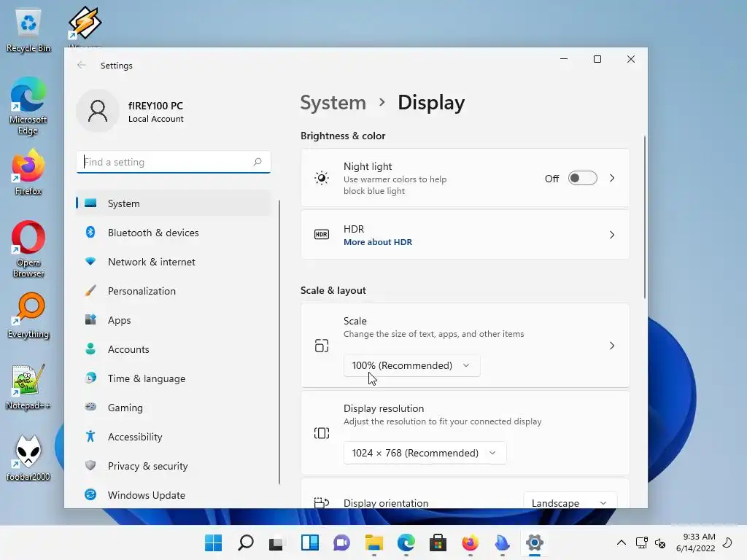Open the 100% (Recommended) scale dropdown
The height and width of the screenshot is (560, 747).
(411, 365)
